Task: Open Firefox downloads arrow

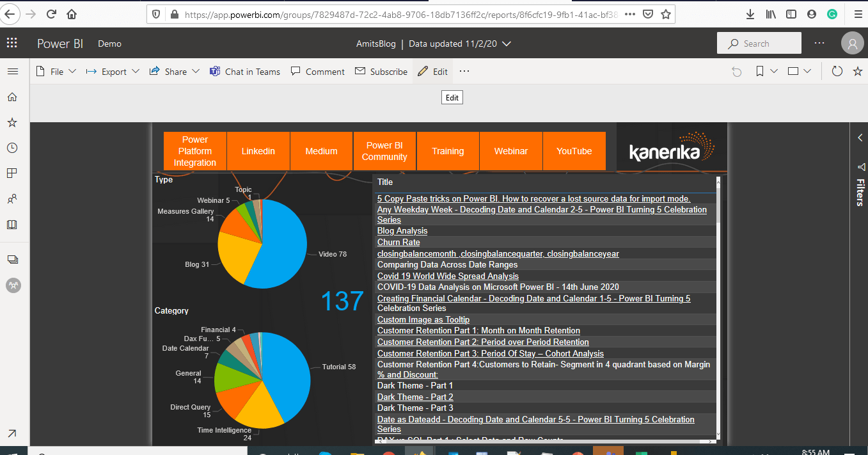Action: coord(751,13)
